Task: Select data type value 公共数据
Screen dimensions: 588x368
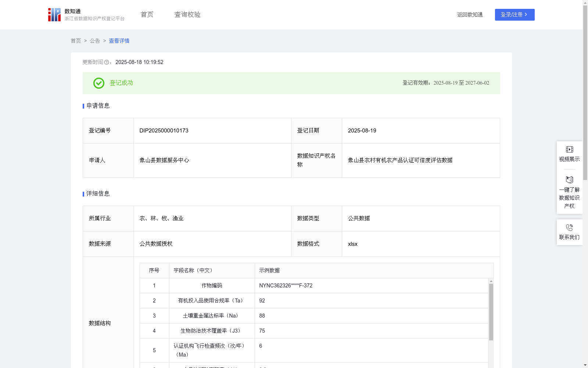Action: [359, 219]
